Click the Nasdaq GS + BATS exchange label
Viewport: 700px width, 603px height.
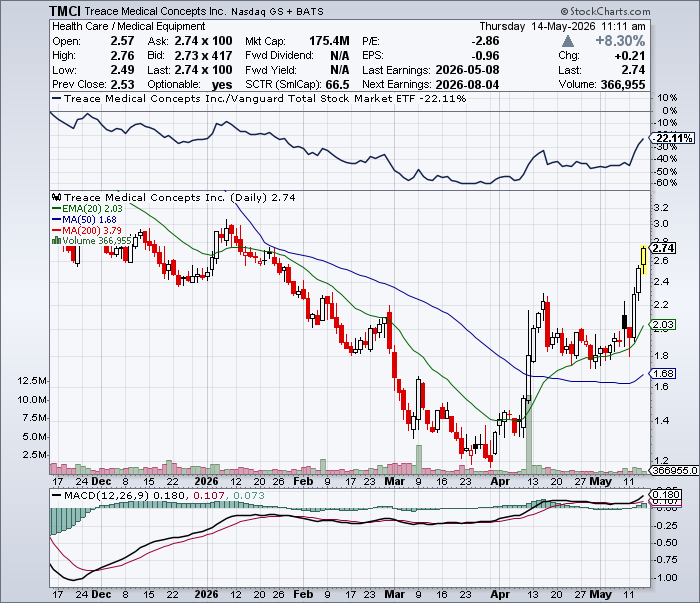tap(277, 11)
